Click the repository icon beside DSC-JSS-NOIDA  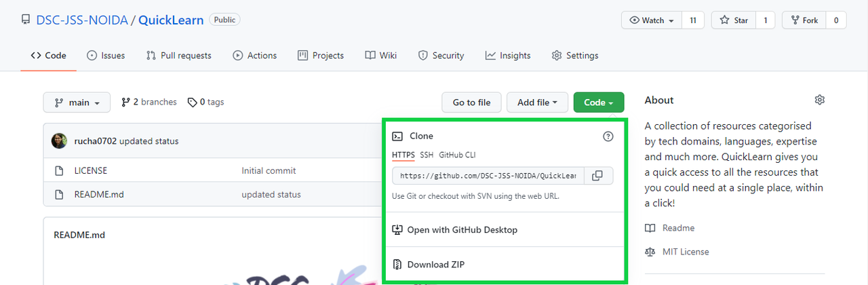26,20
